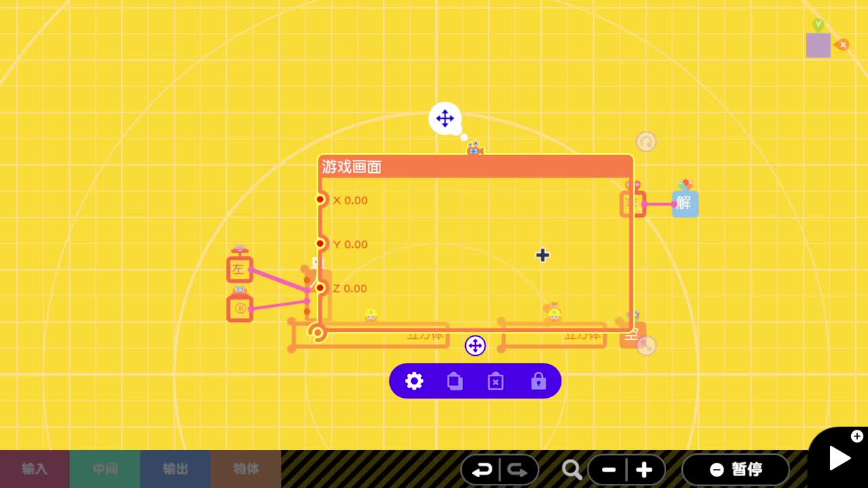Click the magnifier zoom icon
Image resolution: width=868 pixels, height=488 pixels.
tap(572, 470)
